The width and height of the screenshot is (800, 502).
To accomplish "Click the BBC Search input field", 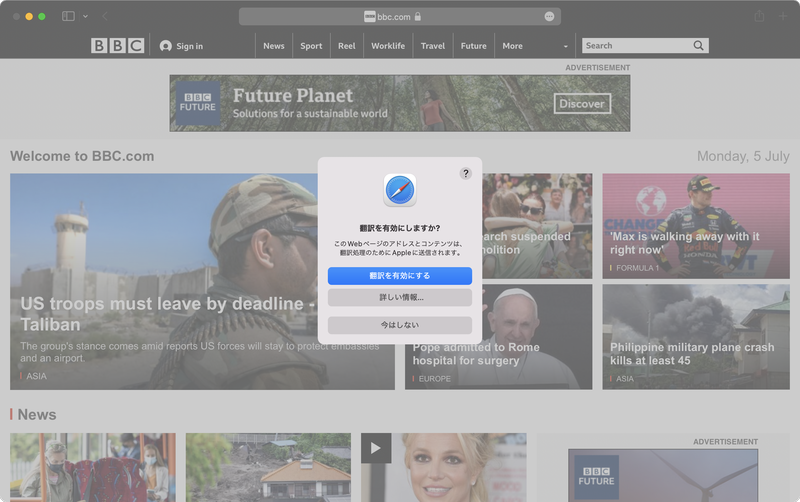I will point(636,46).
